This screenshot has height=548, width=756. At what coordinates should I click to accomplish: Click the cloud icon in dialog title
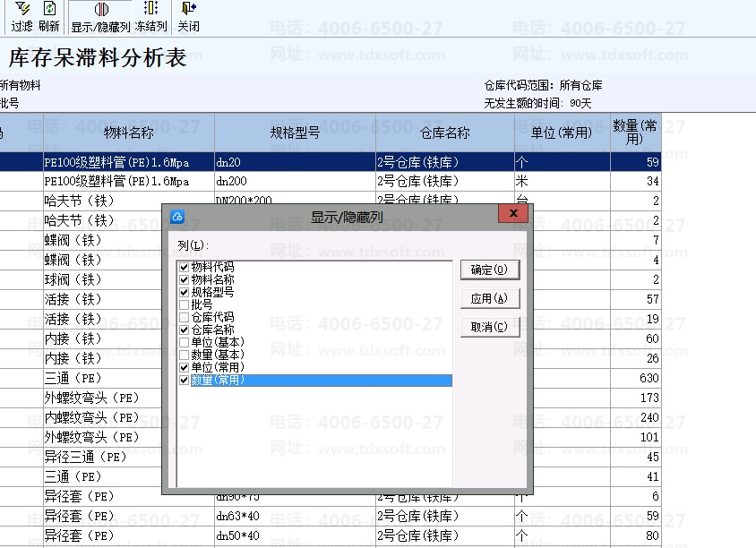pos(177,217)
